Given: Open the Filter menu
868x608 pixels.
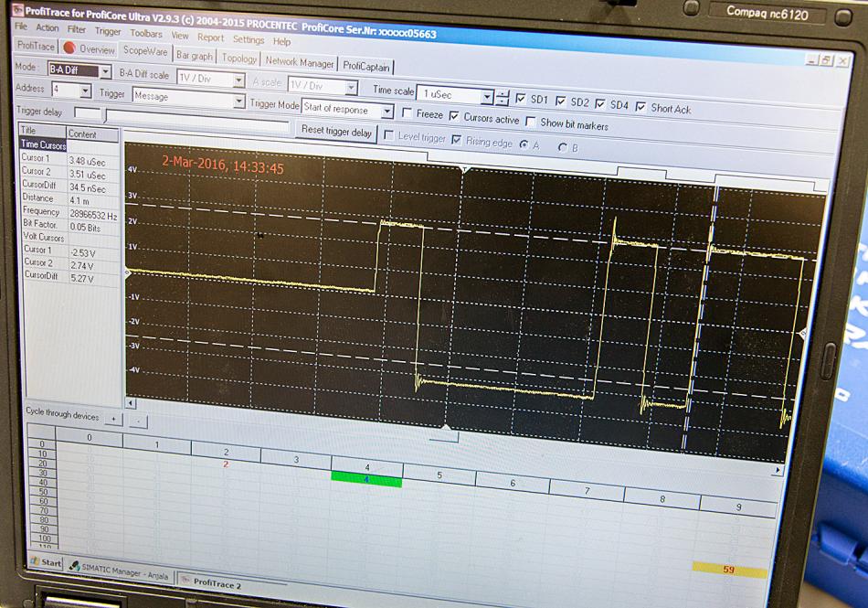Looking at the screenshot, I should tap(77, 29).
